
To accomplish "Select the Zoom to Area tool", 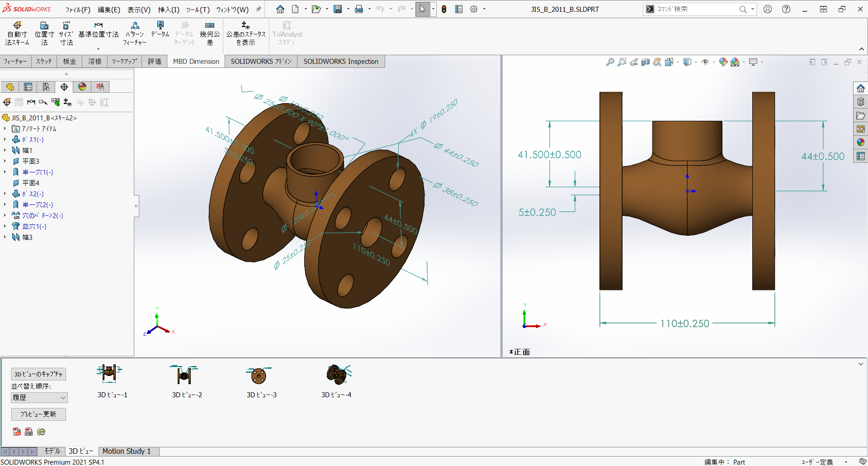I will pyautogui.click(x=622, y=62).
